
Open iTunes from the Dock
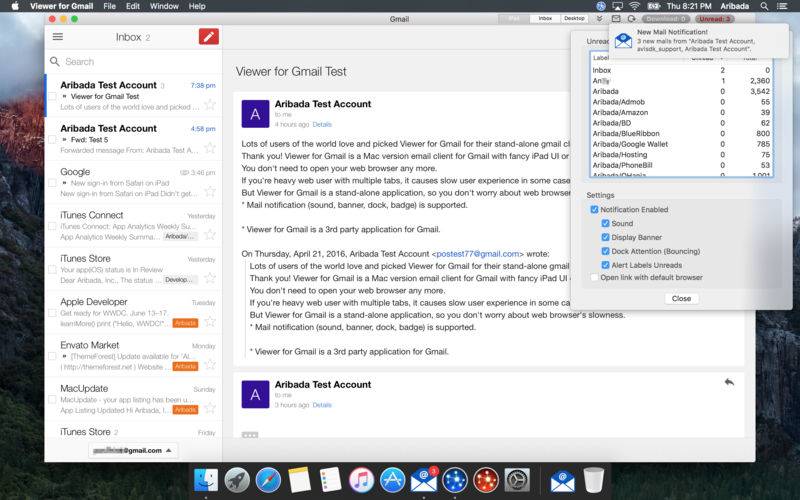361,480
